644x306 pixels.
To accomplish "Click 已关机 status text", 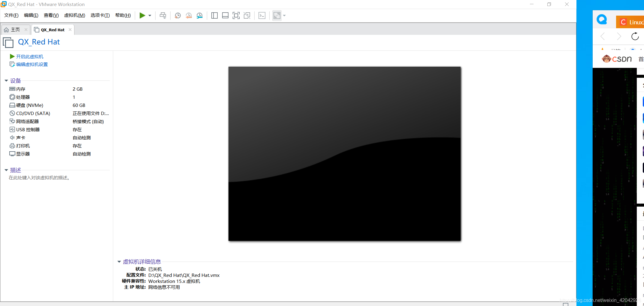I will click(155, 269).
